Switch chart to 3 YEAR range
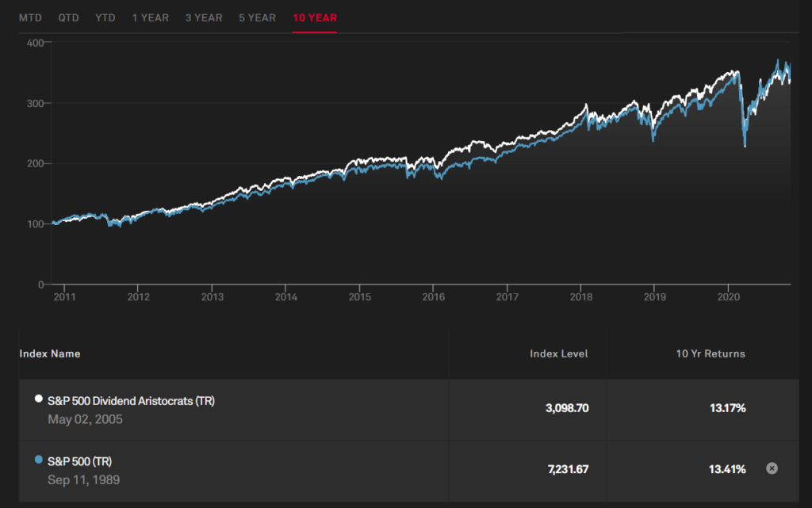Image resolution: width=812 pixels, height=508 pixels. (204, 17)
